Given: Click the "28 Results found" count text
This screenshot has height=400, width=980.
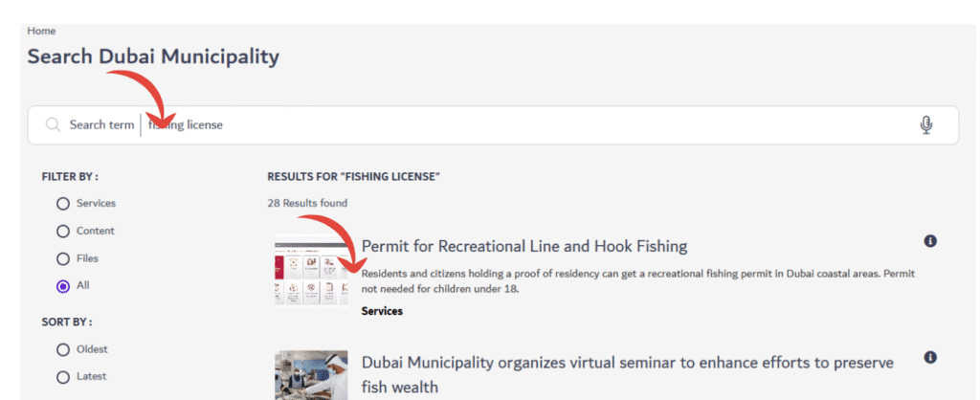Looking at the screenshot, I should (307, 203).
